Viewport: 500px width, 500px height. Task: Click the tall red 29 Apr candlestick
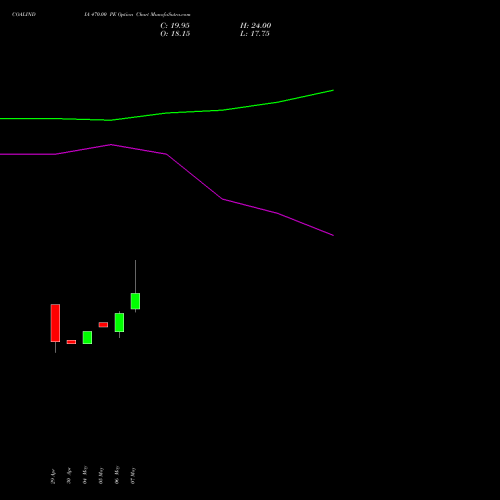pos(55,323)
